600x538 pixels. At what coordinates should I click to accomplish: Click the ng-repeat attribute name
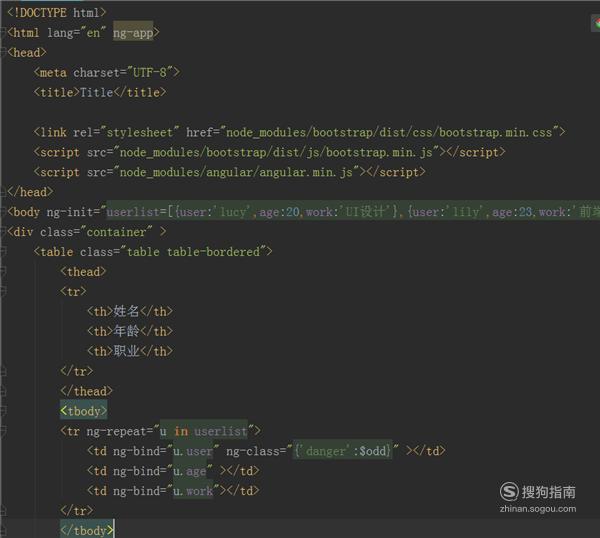tap(116, 431)
